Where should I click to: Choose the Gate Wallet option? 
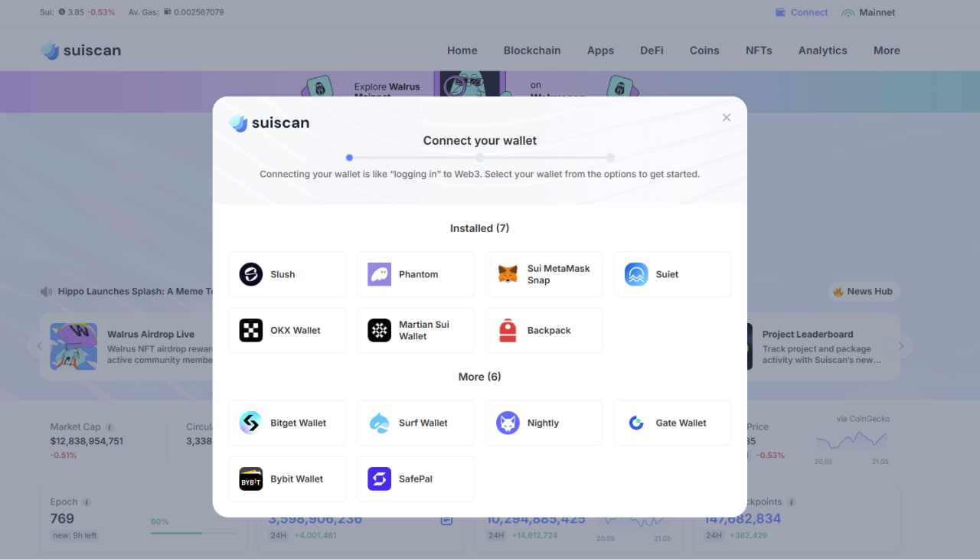click(672, 423)
